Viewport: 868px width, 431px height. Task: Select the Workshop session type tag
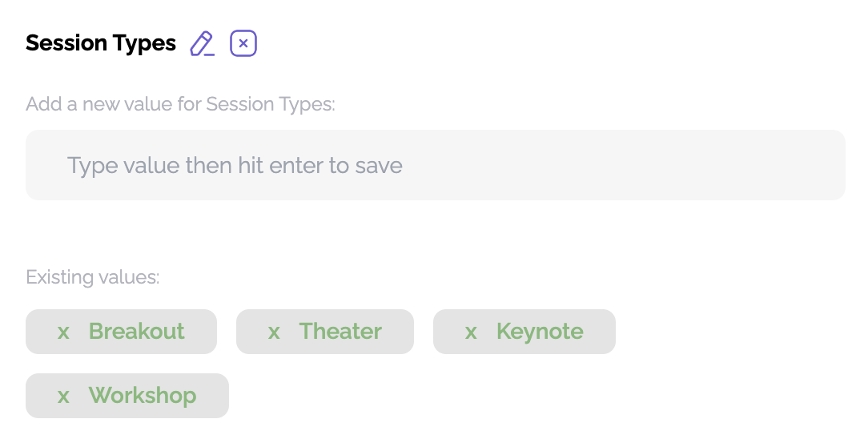(x=143, y=396)
